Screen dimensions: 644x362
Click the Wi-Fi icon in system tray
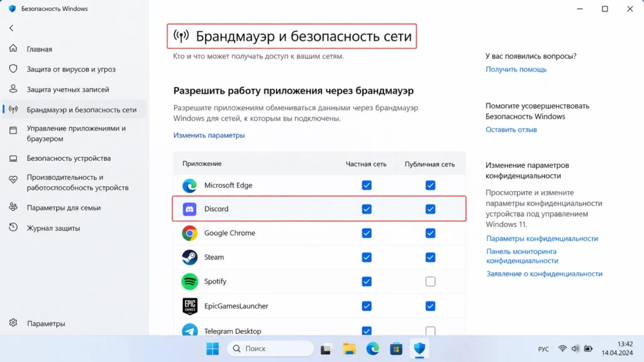coord(562,348)
